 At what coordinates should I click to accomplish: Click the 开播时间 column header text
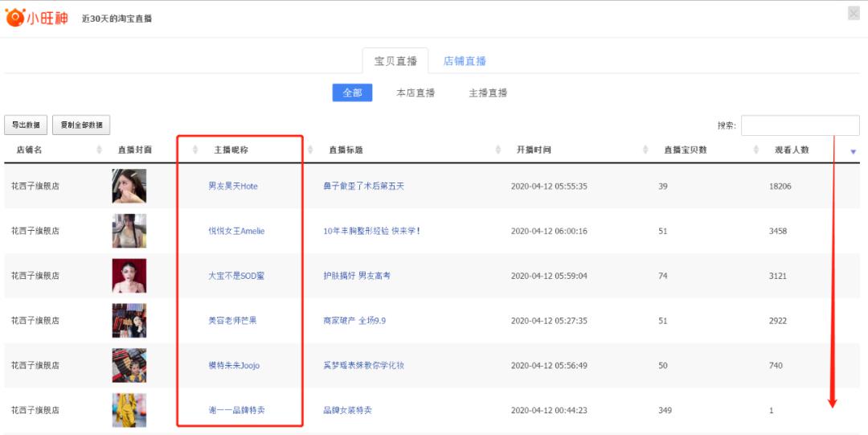(x=534, y=150)
